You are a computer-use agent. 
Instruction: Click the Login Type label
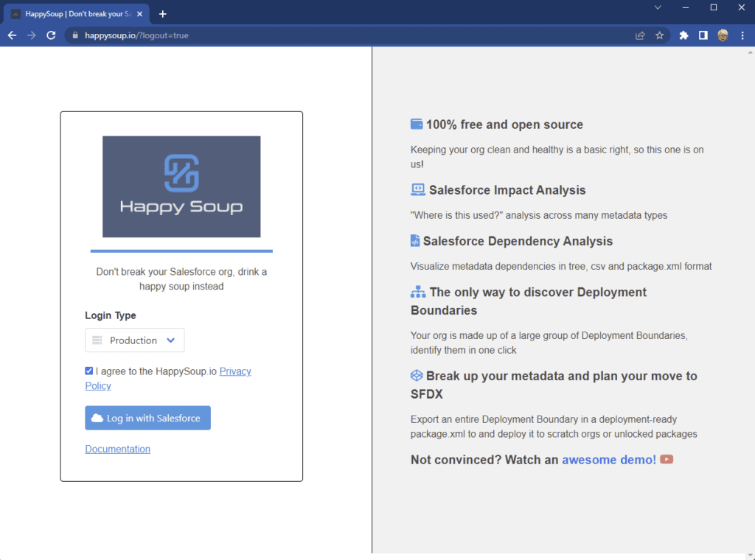[x=111, y=315]
